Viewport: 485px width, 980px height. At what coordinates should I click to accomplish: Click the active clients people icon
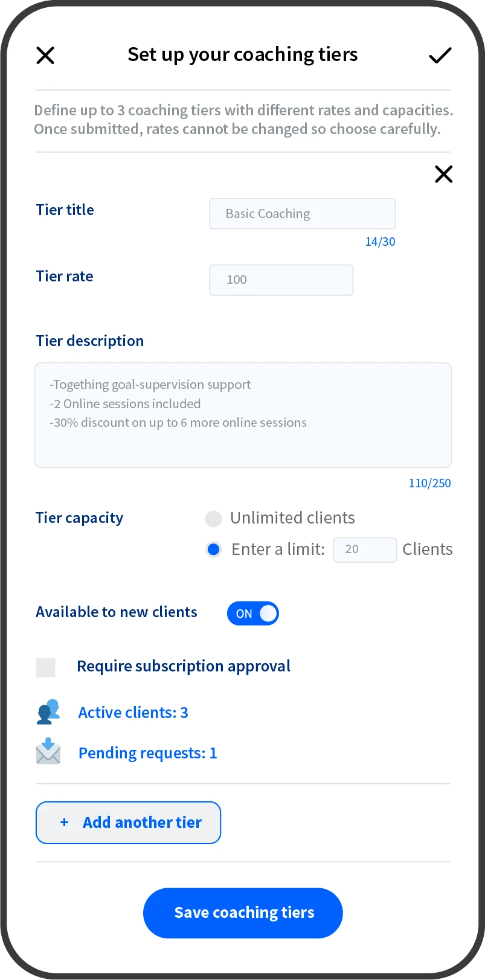tap(48, 712)
